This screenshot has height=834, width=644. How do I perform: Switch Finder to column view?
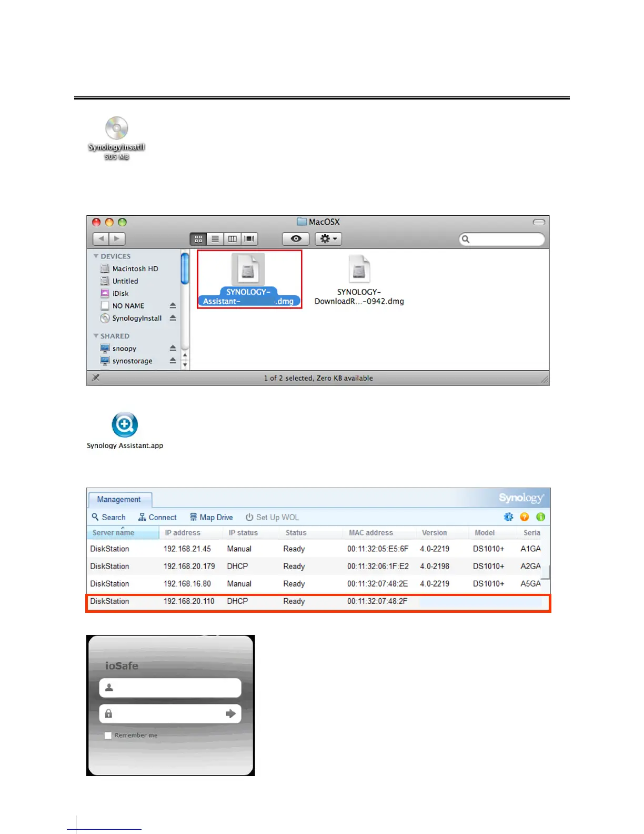click(x=232, y=239)
